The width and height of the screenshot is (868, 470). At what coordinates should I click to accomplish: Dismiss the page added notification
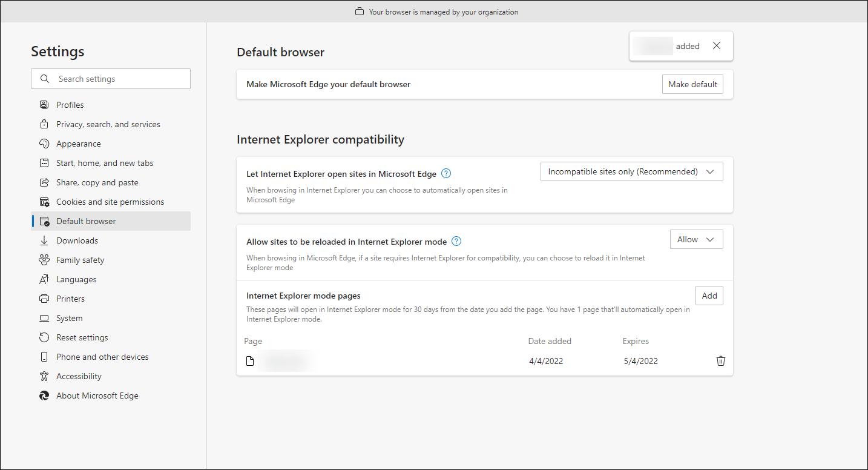(716, 45)
